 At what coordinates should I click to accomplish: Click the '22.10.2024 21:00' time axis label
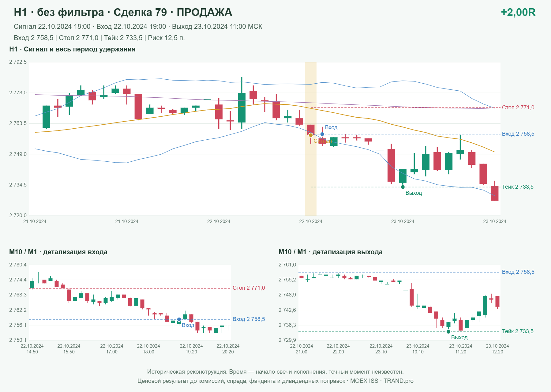(x=302, y=349)
